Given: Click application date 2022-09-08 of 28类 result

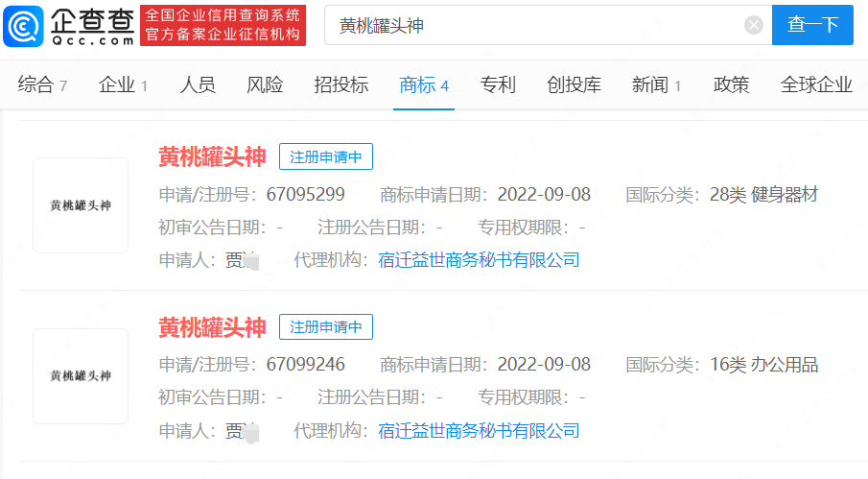Looking at the screenshot, I should pyautogui.click(x=544, y=194).
